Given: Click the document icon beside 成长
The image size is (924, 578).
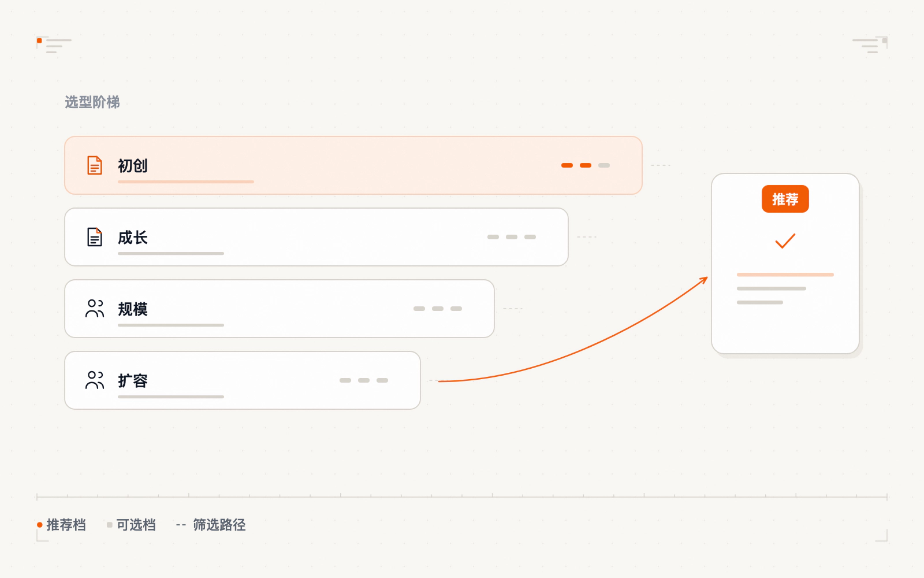Looking at the screenshot, I should point(95,237).
